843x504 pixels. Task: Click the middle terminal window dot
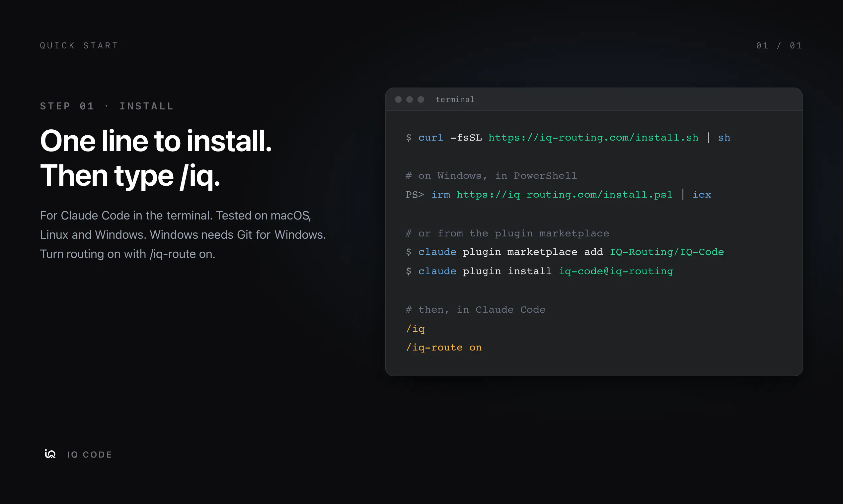[410, 99]
